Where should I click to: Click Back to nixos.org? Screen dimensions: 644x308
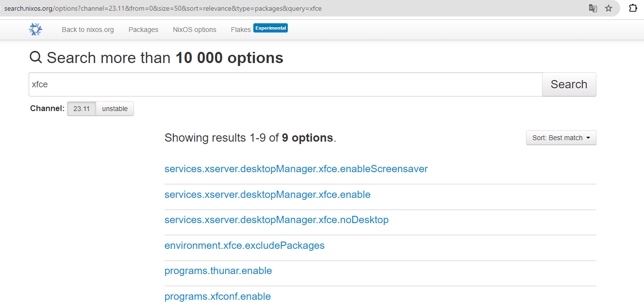coord(88,30)
